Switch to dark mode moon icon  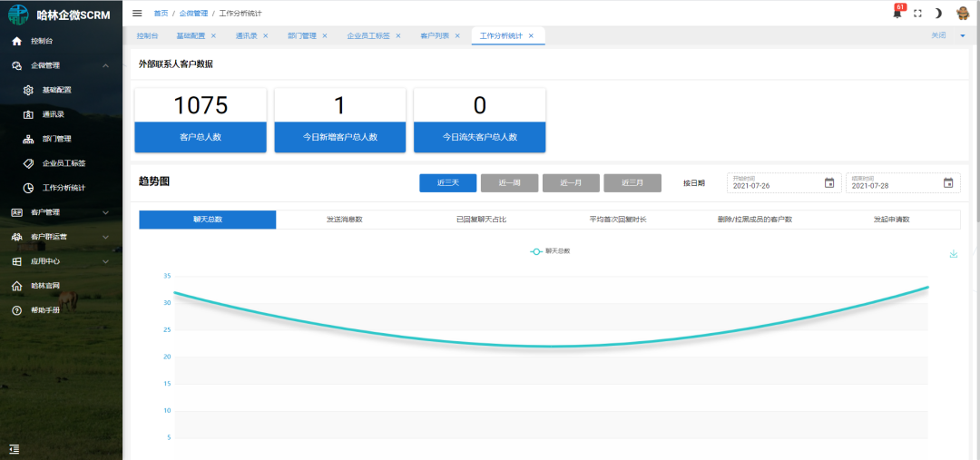[938, 14]
